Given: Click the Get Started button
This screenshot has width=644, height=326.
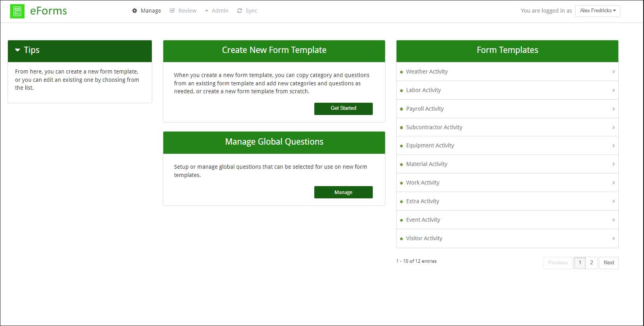Looking at the screenshot, I should coord(344,109).
